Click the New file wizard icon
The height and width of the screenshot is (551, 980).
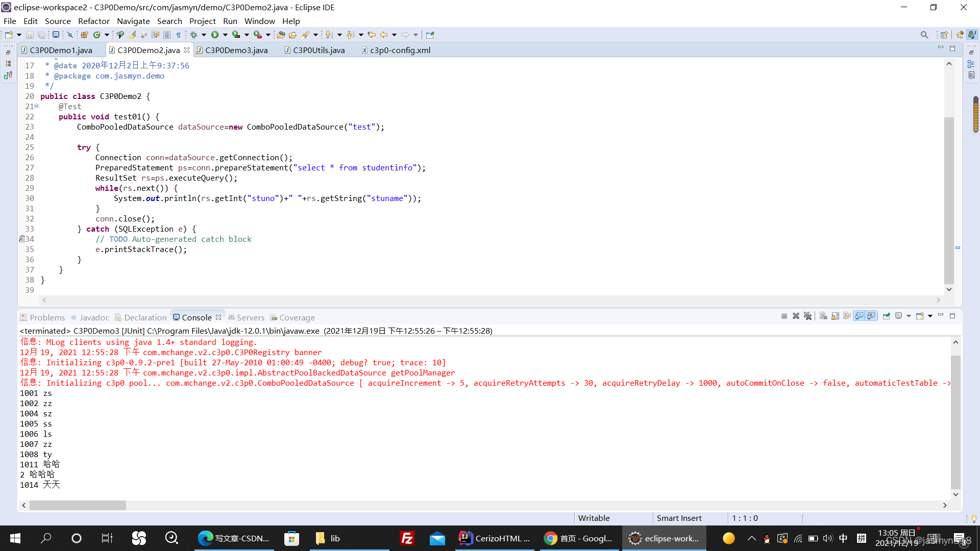pos(9,35)
